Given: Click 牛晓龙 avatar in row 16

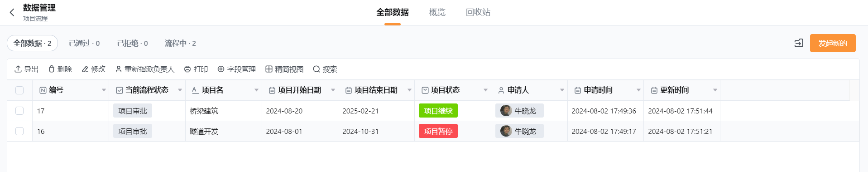Looking at the screenshot, I should [x=506, y=131].
